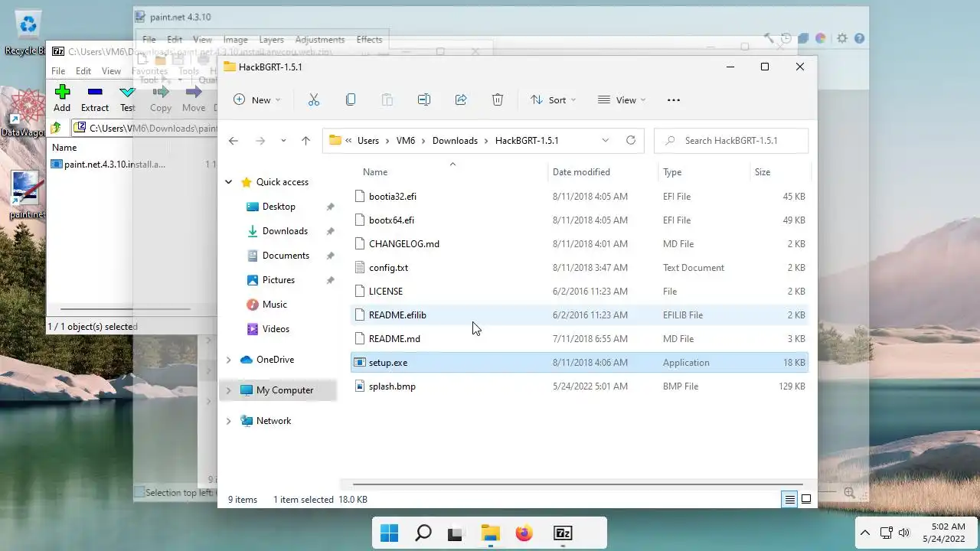Click the 7-Zip Extract minus icon

pyautogui.click(x=95, y=92)
